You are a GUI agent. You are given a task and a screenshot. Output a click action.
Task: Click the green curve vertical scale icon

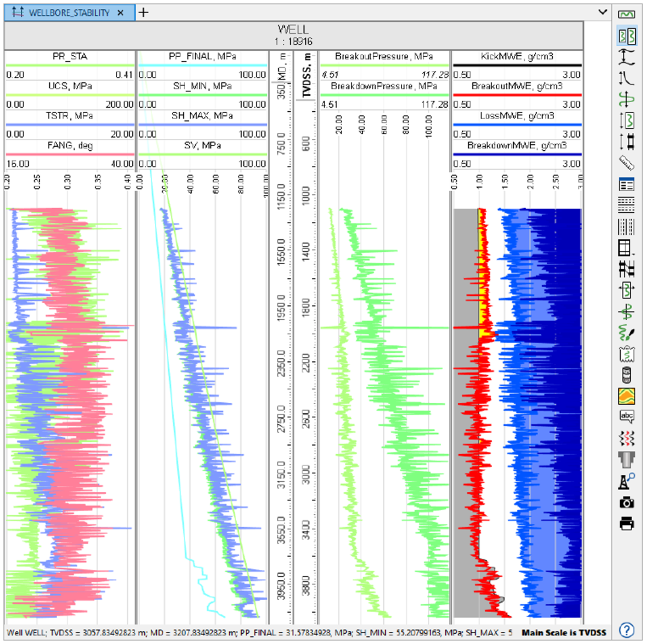[626, 99]
